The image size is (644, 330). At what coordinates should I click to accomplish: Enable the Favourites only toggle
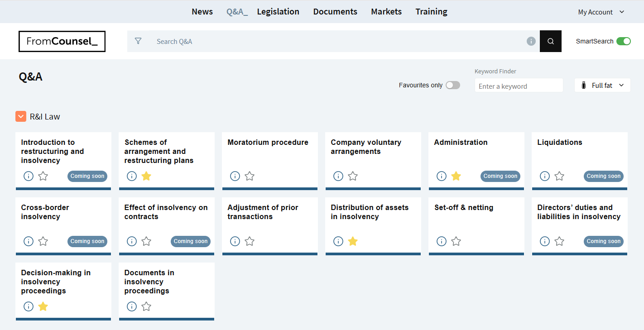click(x=452, y=85)
